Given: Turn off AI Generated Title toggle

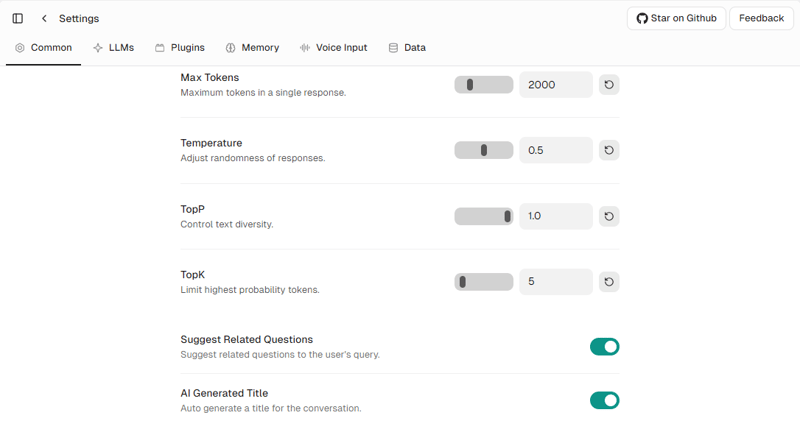Looking at the screenshot, I should [x=604, y=401].
